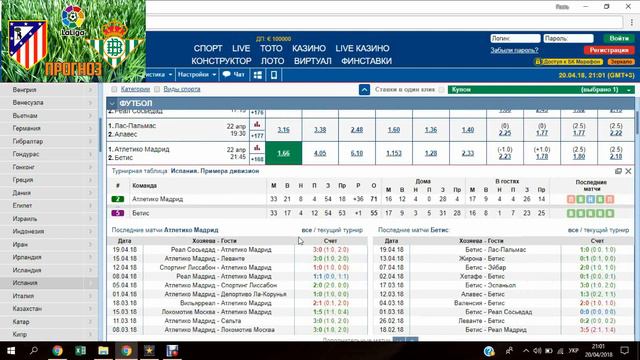The width and height of the screenshot is (640, 360).
Task: Open Excel from the taskbar
Action: 80,351
